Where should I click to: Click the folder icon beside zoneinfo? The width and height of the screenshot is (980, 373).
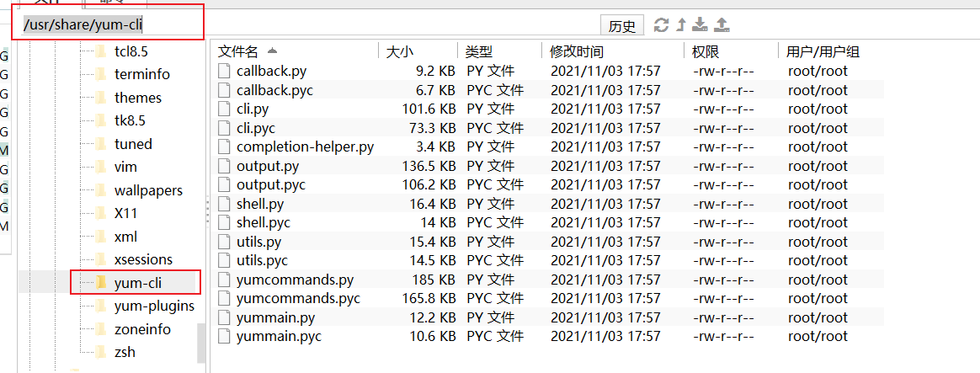(x=100, y=328)
